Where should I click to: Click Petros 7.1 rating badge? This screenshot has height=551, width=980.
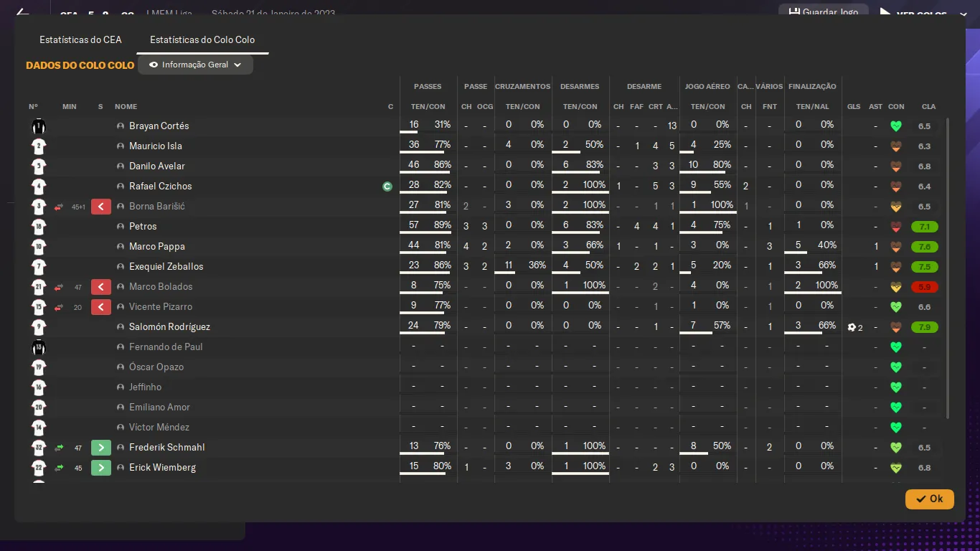[924, 227]
